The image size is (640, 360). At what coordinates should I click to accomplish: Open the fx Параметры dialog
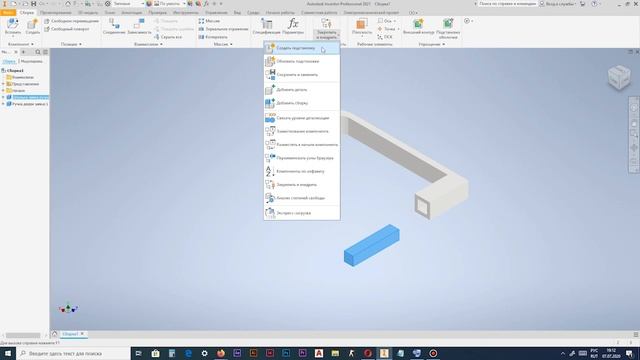pos(293,27)
